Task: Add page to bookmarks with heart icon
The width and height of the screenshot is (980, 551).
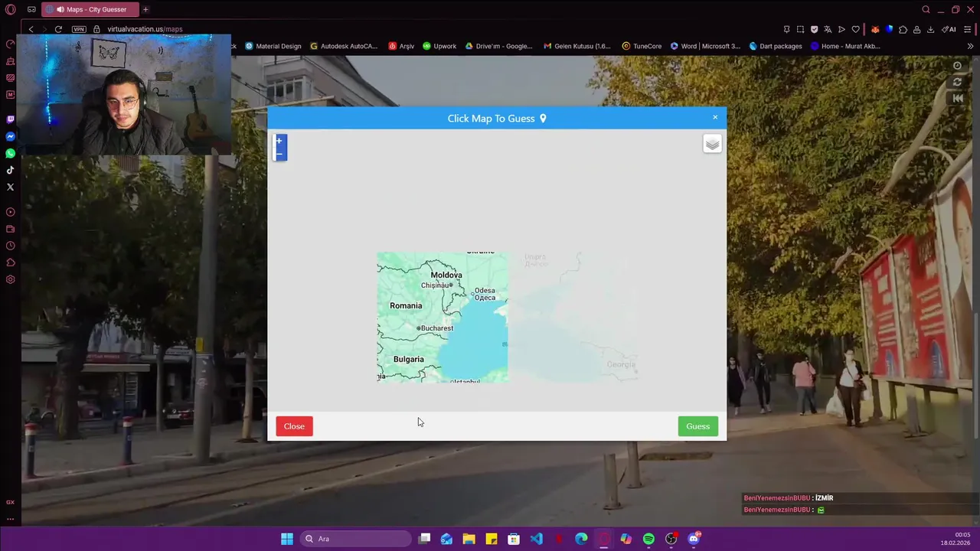Action: 855,29
